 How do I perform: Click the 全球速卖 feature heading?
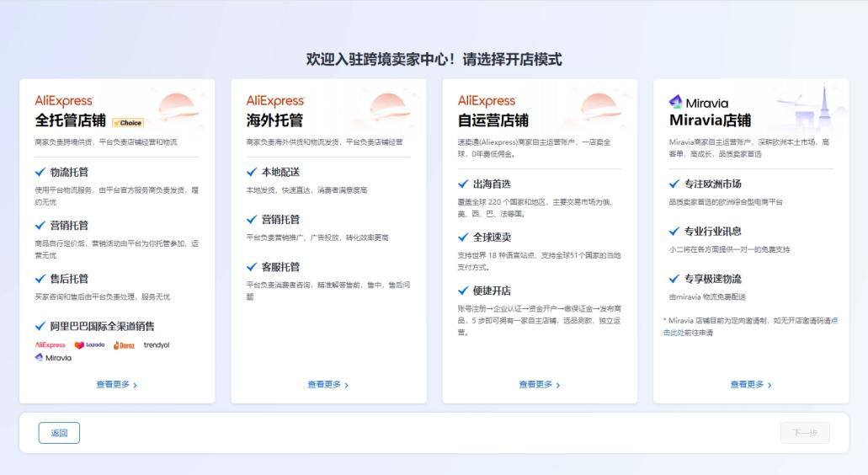(493, 237)
